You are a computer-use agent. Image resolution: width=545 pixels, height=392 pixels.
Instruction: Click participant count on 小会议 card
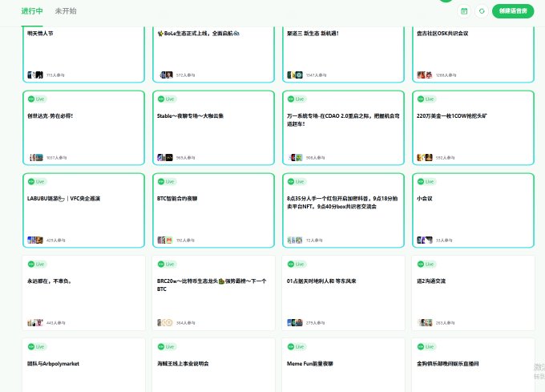444,240
